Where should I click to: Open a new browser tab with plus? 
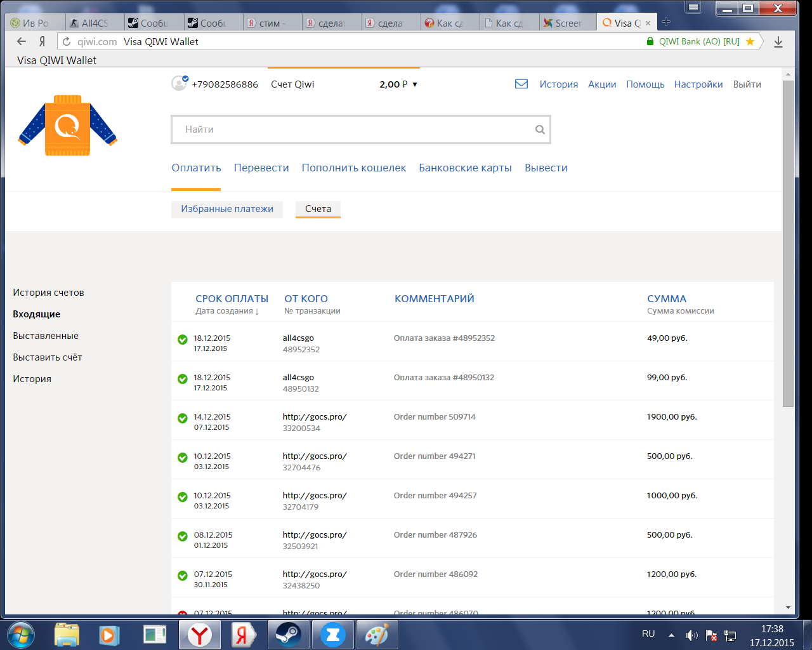coord(666,22)
